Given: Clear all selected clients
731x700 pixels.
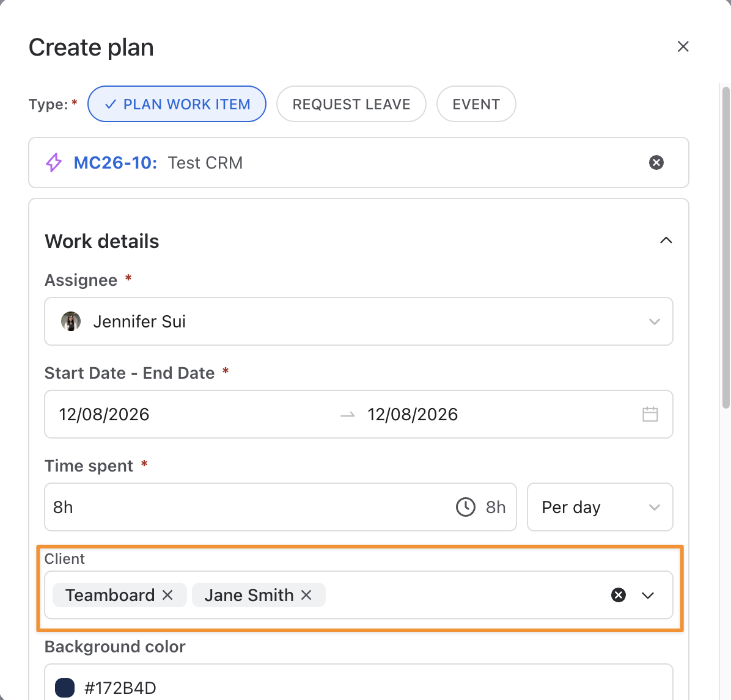Looking at the screenshot, I should (x=618, y=595).
